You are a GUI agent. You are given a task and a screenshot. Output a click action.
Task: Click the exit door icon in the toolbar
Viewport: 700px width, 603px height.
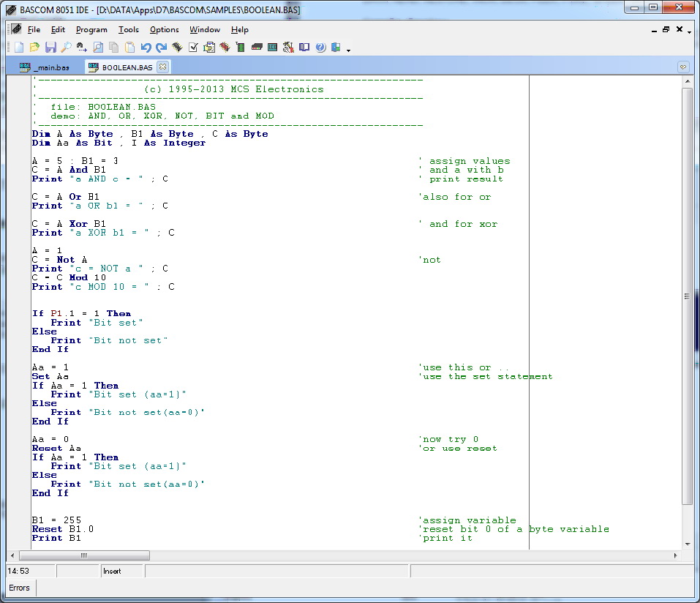coord(336,48)
